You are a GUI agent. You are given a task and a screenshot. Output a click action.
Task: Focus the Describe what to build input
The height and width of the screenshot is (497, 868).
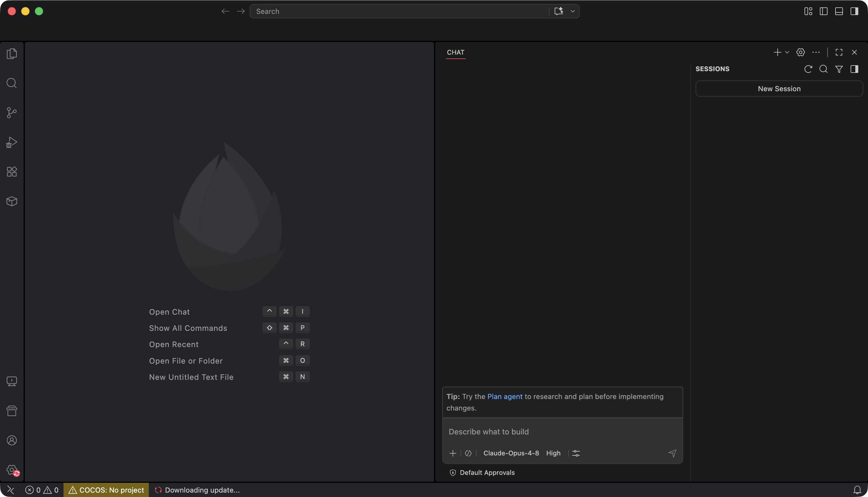pyautogui.click(x=562, y=432)
